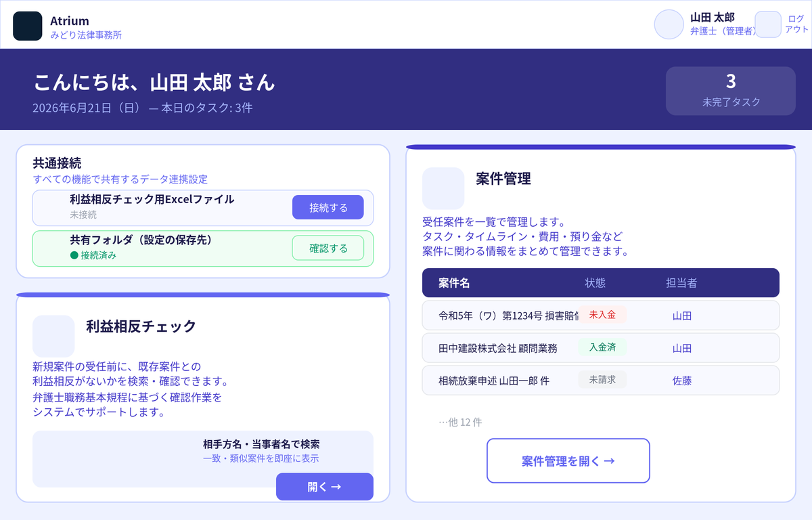Screen dimensions: 812x520
Task: Expand the …他 12 件 more cases link
Action: coord(460,422)
